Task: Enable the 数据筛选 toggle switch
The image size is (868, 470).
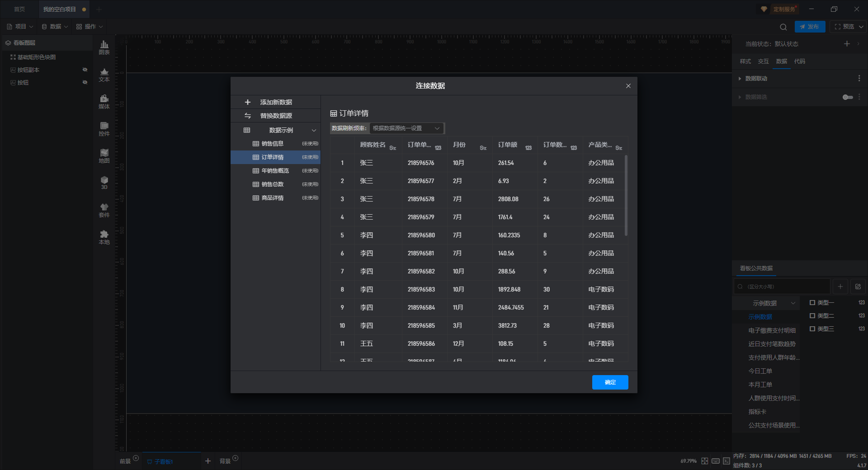Action: [x=848, y=97]
